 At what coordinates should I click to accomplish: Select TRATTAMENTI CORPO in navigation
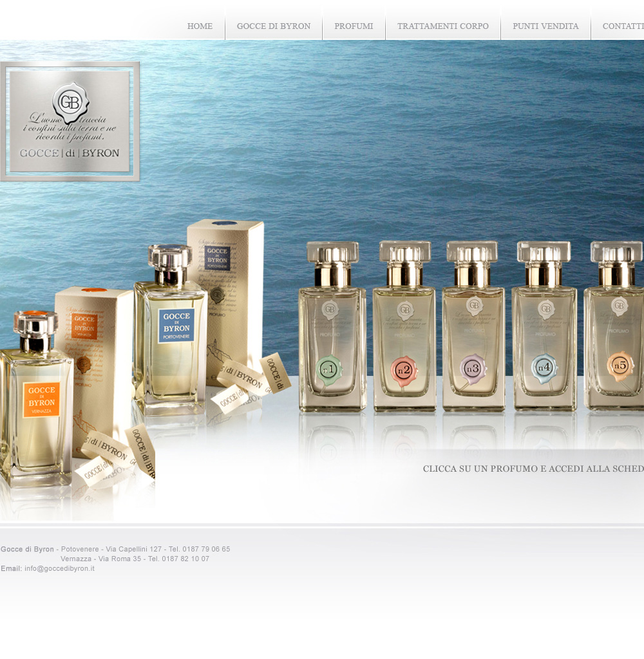coord(443,26)
